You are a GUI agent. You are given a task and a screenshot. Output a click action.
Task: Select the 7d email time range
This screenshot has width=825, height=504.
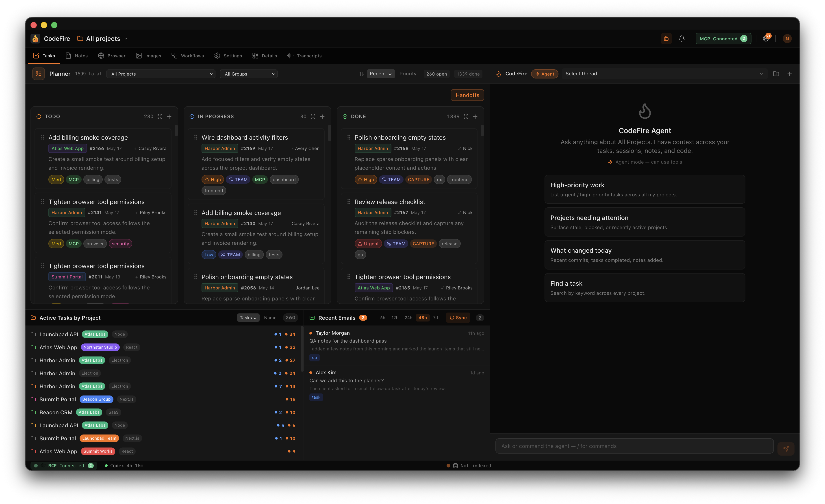pyautogui.click(x=435, y=318)
